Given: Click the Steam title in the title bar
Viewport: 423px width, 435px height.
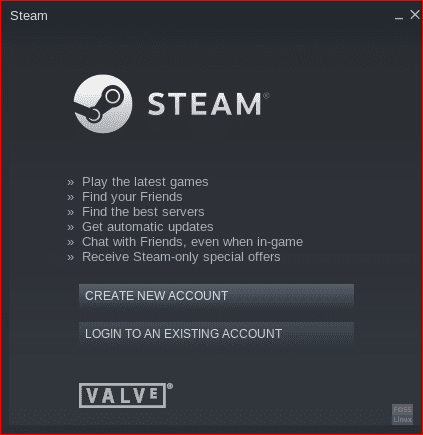Looking at the screenshot, I should pos(29,16).
